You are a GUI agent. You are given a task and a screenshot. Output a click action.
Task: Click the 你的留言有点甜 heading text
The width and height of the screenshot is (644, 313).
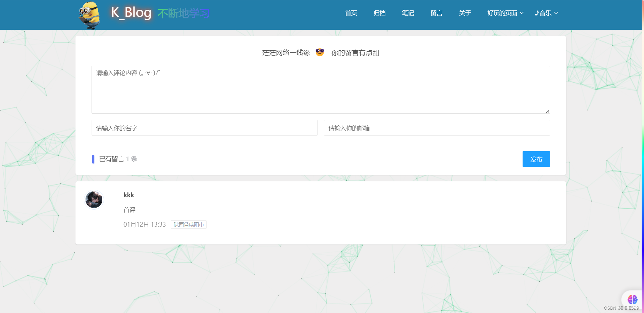(355, 53)
